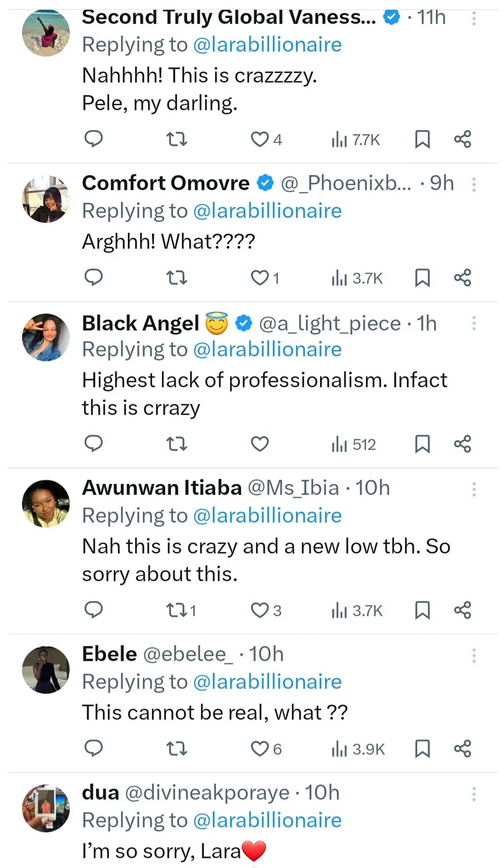Open Black Angel's profile picture
The width and height of the screenshot is (504, 868).
coord(46,338)
